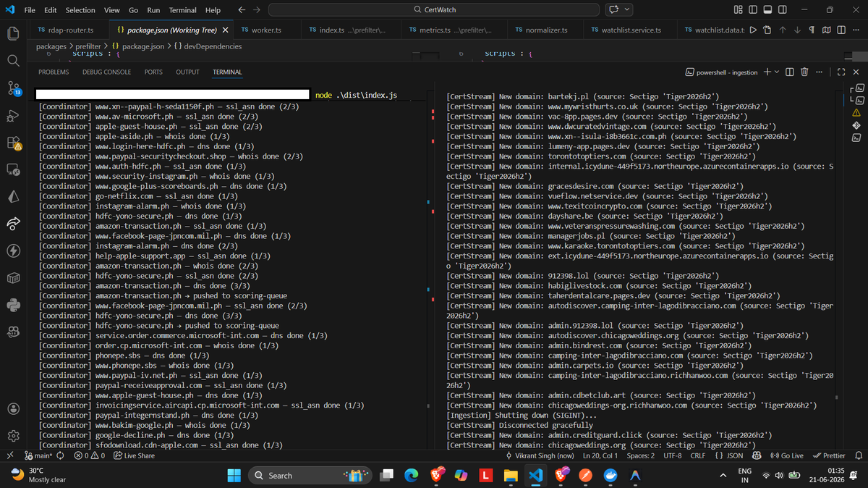Open the Help menu

[x=213, y=10]
